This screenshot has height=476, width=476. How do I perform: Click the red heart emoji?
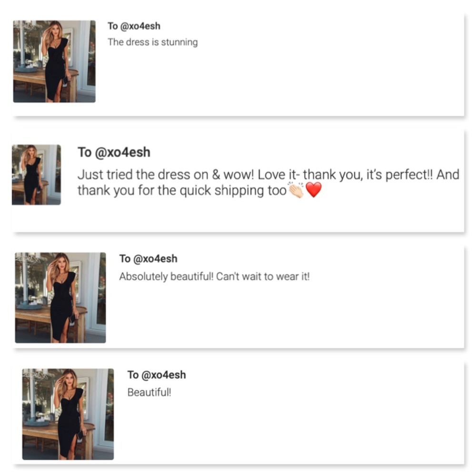(313, 190)
